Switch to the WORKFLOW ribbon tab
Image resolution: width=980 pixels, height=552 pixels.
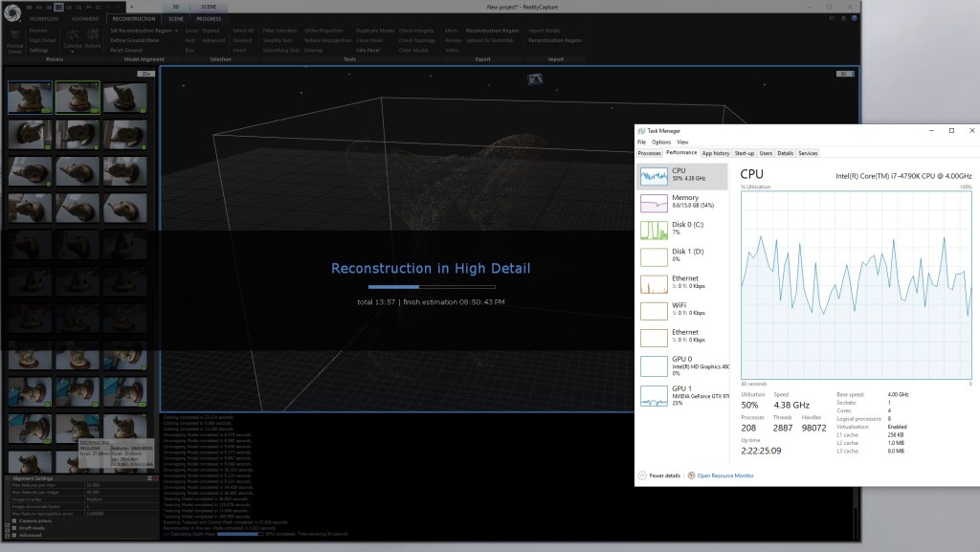[42, 18]
